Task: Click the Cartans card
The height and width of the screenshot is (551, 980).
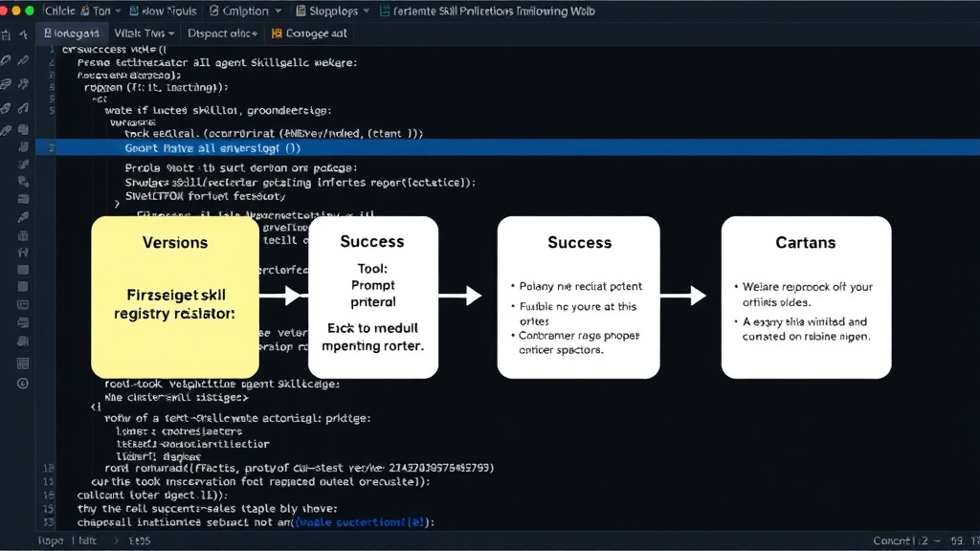Action: click(806, 297)
